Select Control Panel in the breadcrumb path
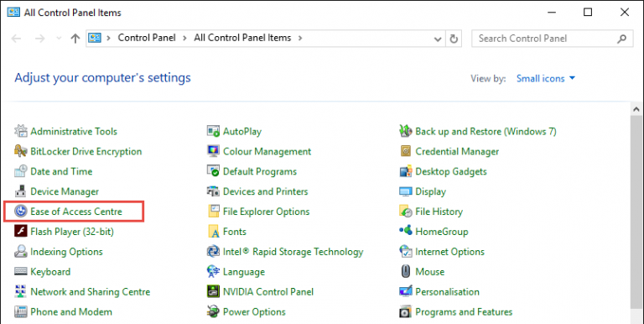 [x=147, y=38]
